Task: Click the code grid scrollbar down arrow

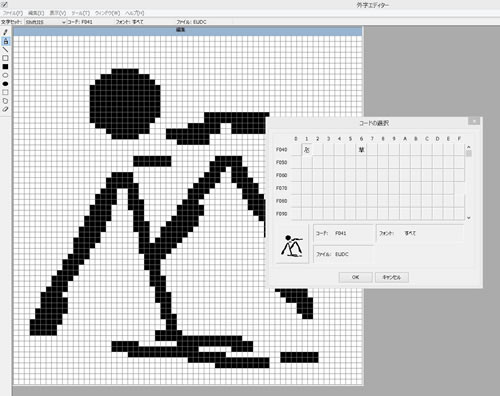Action: pos(469,218)
